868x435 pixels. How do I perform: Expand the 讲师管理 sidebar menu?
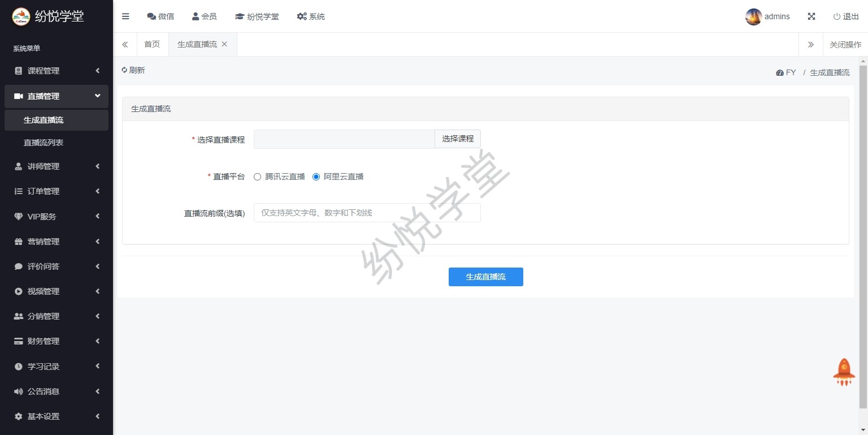click(57, 166)
